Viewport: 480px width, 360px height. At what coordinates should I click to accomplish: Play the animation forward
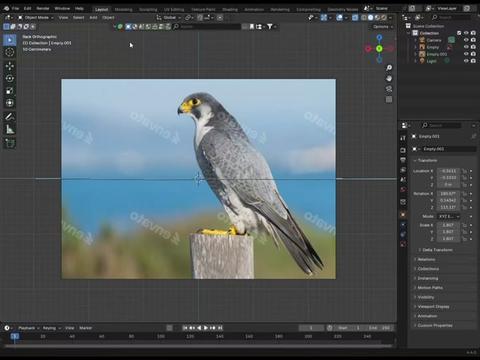click(x=206, y=328)
